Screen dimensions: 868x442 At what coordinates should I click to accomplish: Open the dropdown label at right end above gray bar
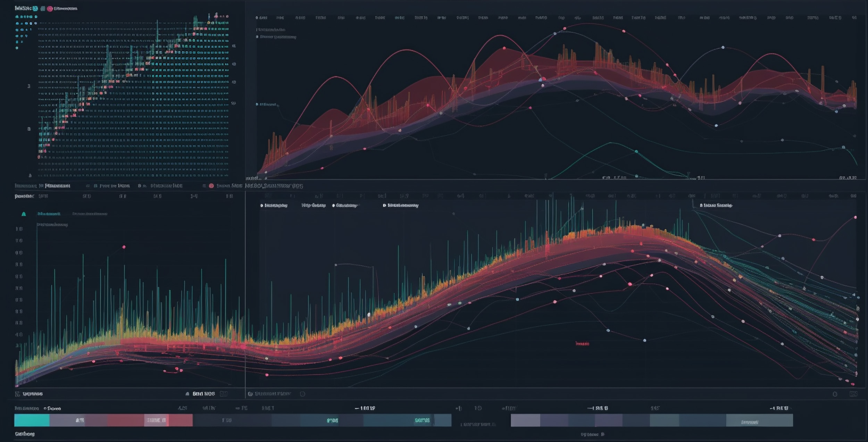[x=778, y=408]
